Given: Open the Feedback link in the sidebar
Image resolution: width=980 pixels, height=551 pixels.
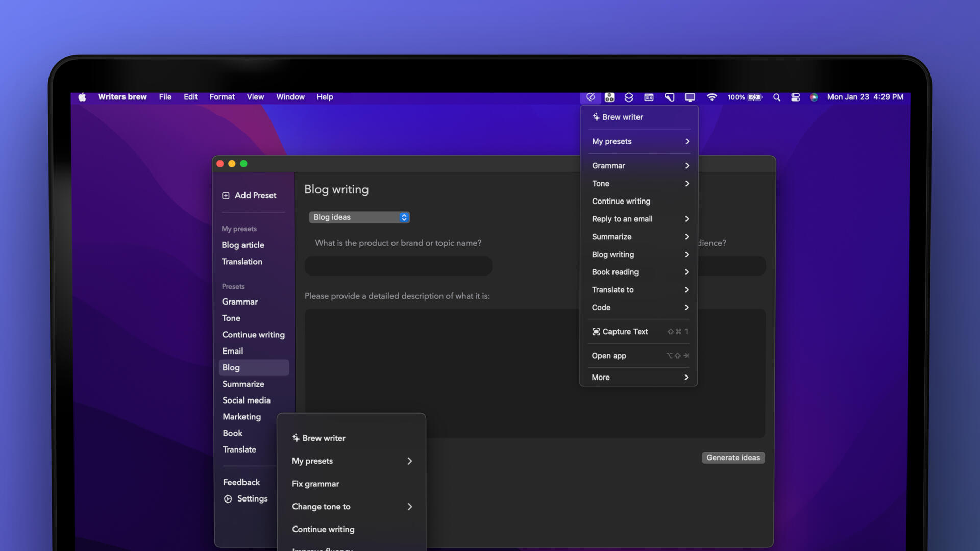Looking at the screenshot, I should pos(241,482).
